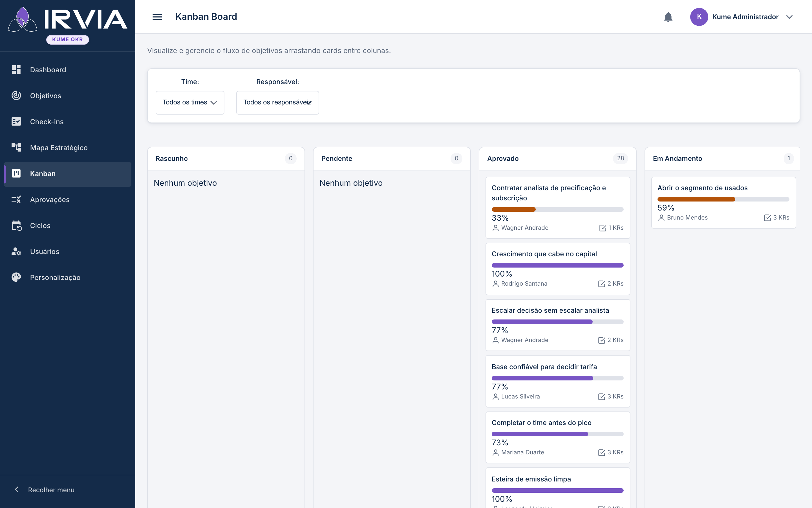The image size is (812, 508).
Task: Click the Aprovações checklist icon
Action: (x=16, y=199)
